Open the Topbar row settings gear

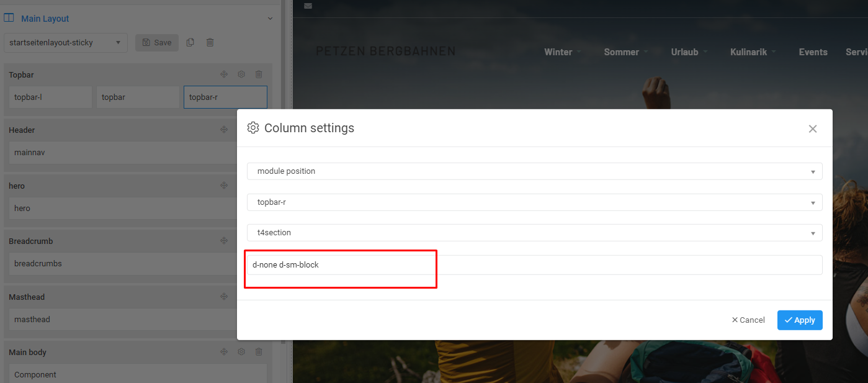coord(241,74)
